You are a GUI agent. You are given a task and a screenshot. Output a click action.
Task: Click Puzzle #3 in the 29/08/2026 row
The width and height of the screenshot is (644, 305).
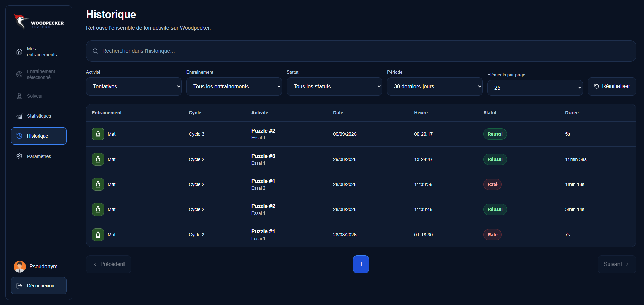pos(263,156)
